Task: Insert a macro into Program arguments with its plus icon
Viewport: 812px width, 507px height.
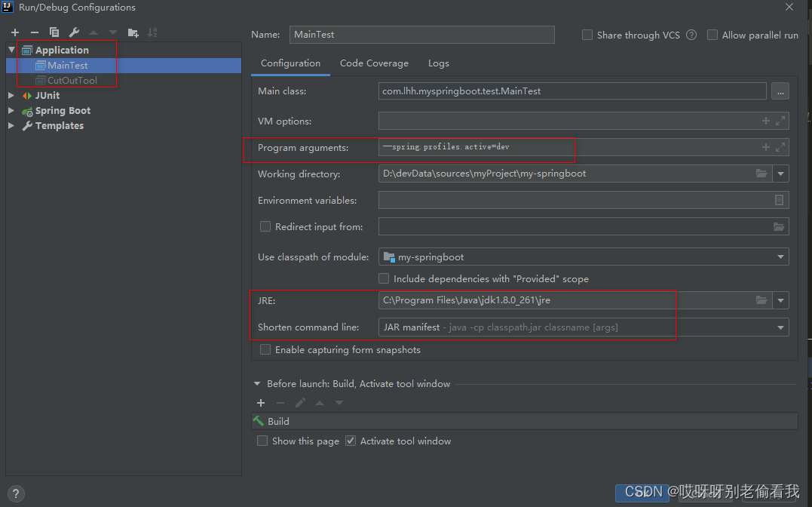Action: pos(766,147)
